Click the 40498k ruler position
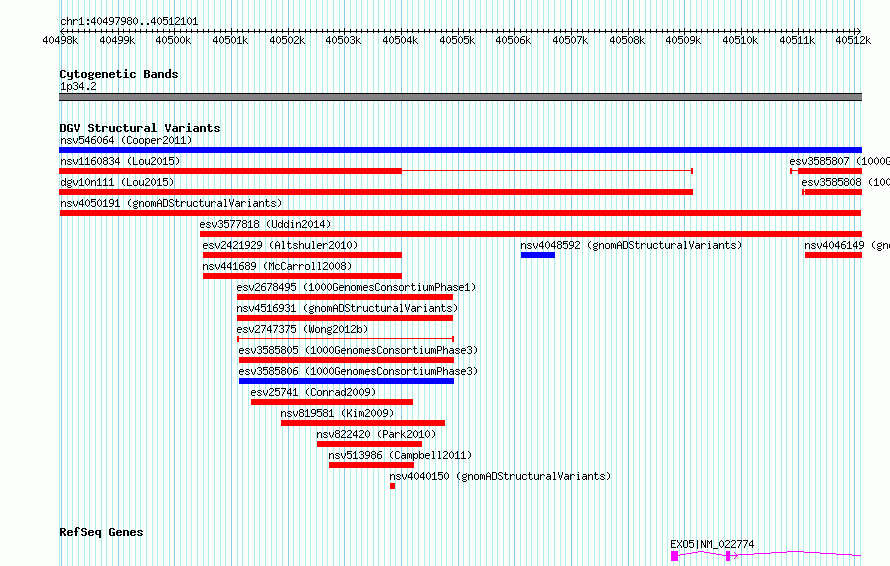Image resolution: width=890 pixels, height=566 pixels. (60, 40)
